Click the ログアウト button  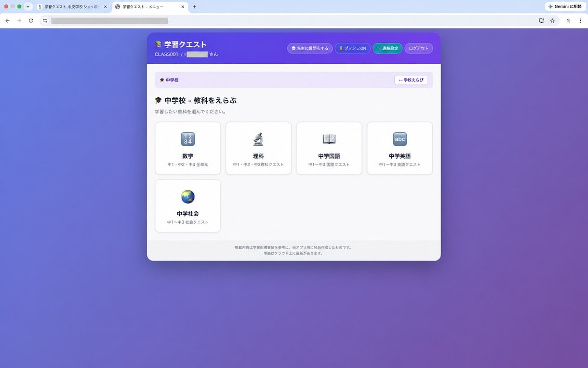[x=418, y=48]
